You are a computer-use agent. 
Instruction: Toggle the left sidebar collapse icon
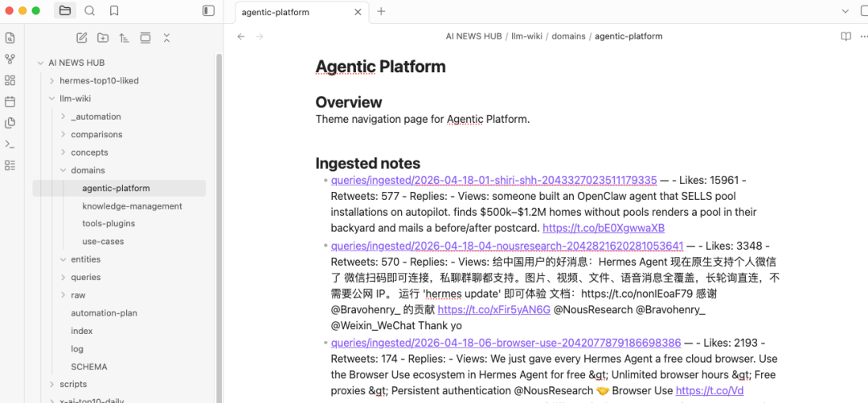[x=208, y=10]
